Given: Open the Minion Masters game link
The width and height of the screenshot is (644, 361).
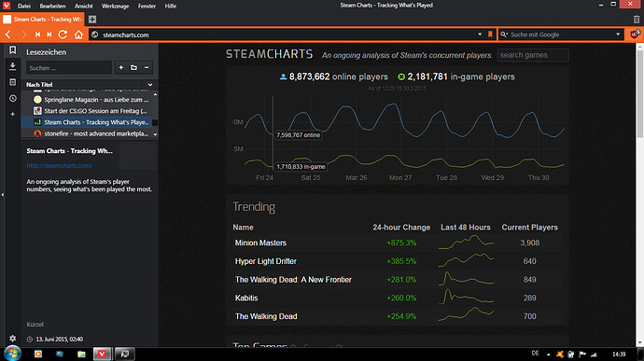Looking at the screenshot, I should point(260,243).
